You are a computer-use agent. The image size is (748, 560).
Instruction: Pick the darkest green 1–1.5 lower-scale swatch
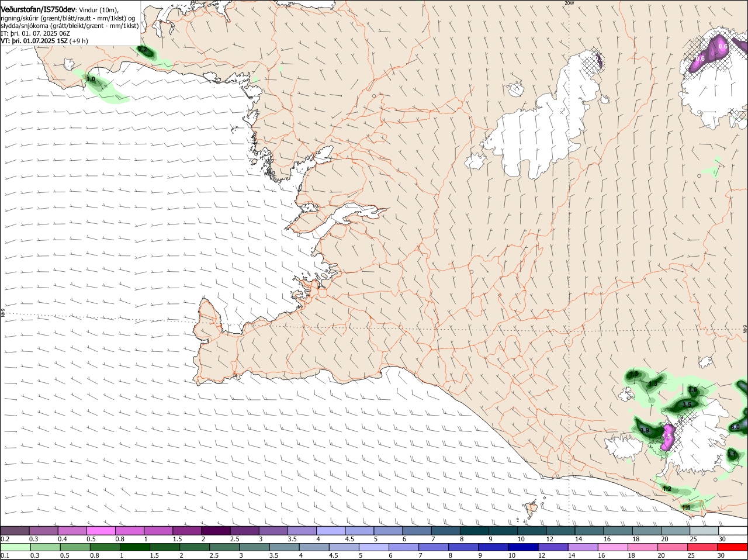(134, 547)
